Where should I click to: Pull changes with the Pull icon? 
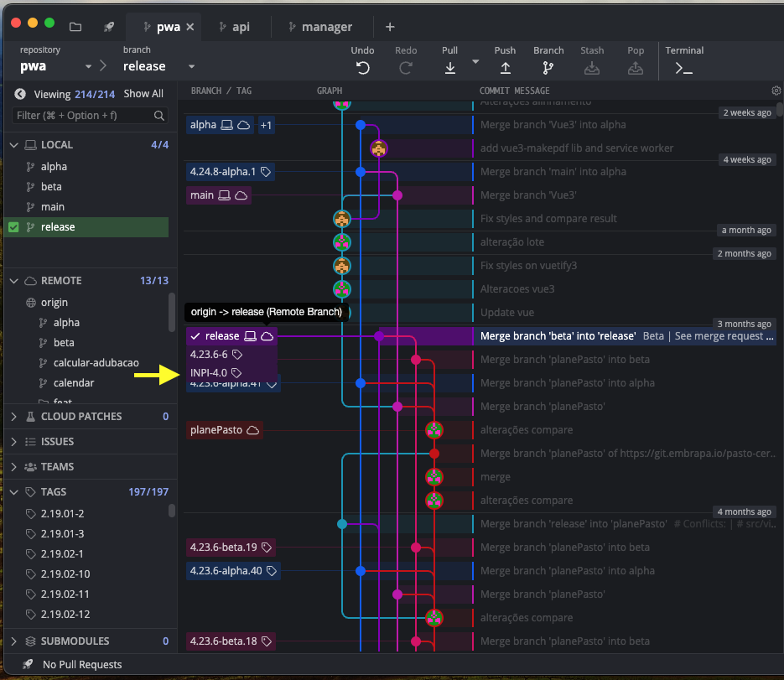click(450, 68)
